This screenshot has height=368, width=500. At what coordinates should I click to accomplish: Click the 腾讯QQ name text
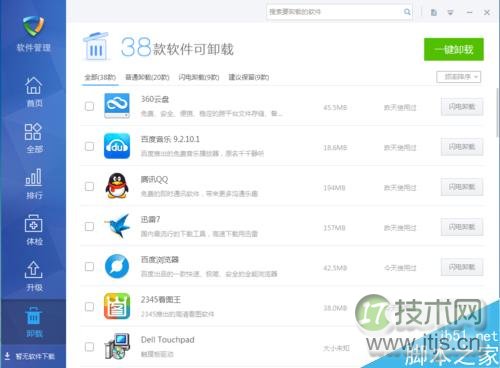(x=154, y=179)
